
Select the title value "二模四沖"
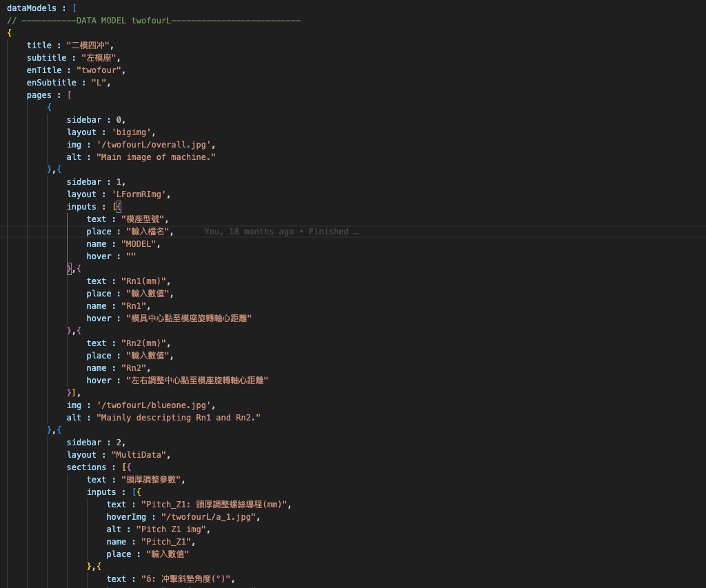coord(88,45)
